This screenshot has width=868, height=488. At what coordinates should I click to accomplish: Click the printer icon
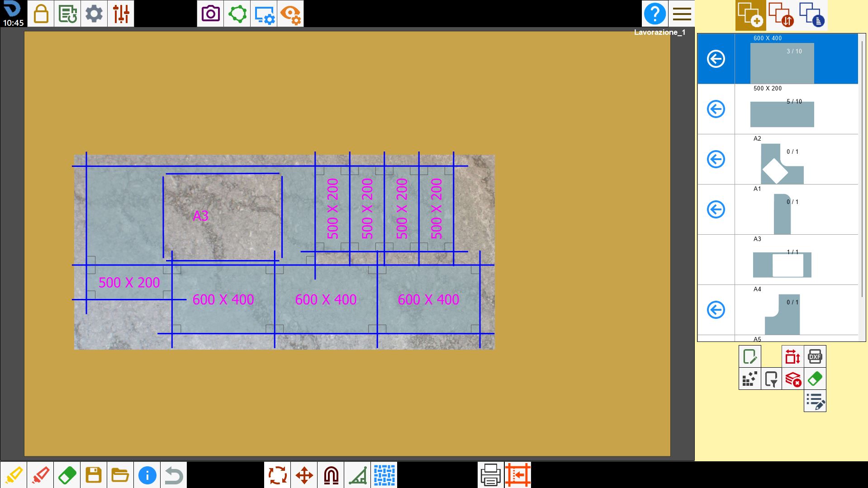click(x=491, y=475)
